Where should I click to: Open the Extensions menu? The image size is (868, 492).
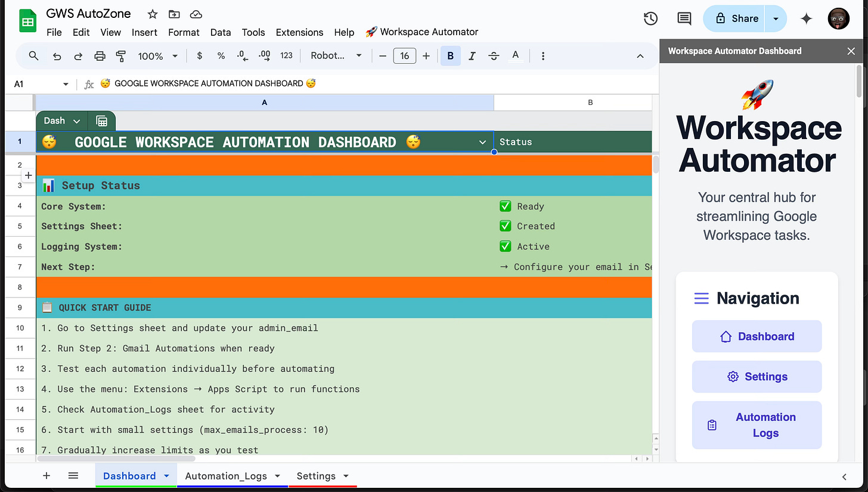299,32
